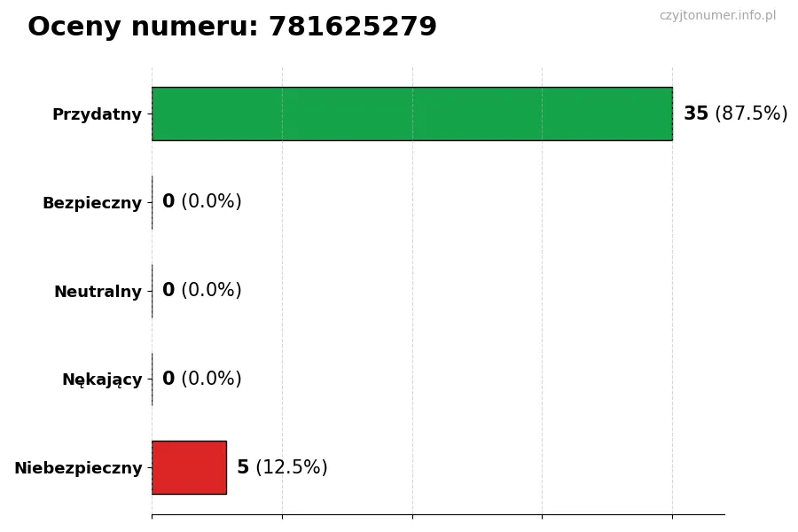This screenshot has width=798, height=532.
Task: Click the 'Oceny numeru' title text
Action: point(142,27)
